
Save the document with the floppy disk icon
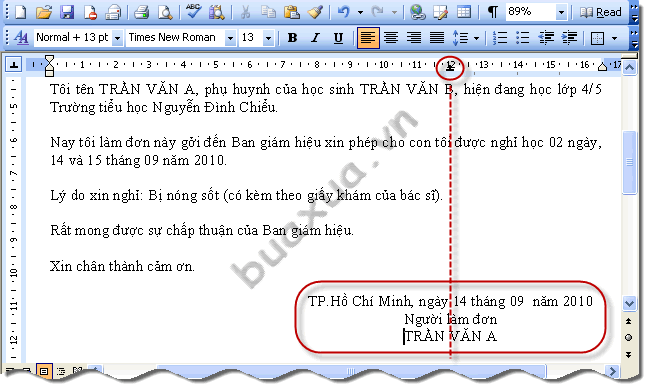67,12
